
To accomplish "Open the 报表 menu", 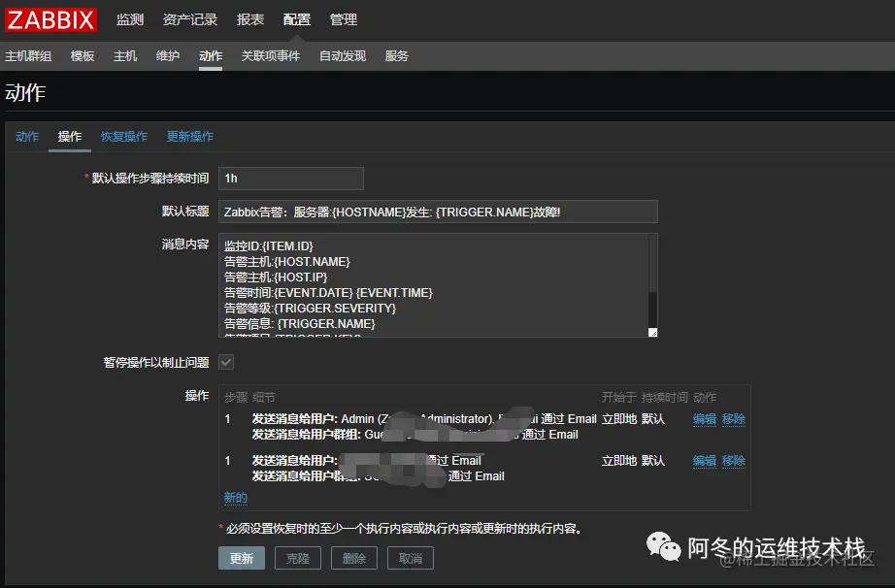I will (x=249, y=18).
